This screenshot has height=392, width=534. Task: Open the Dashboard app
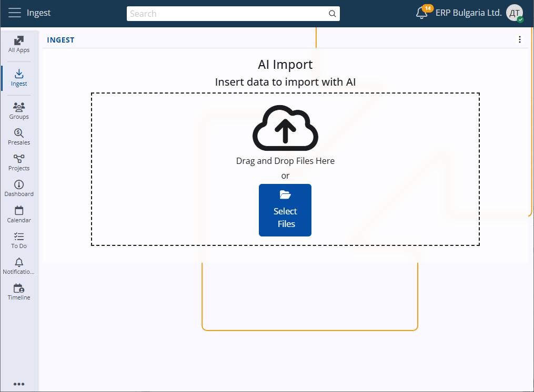coord(19,188)
